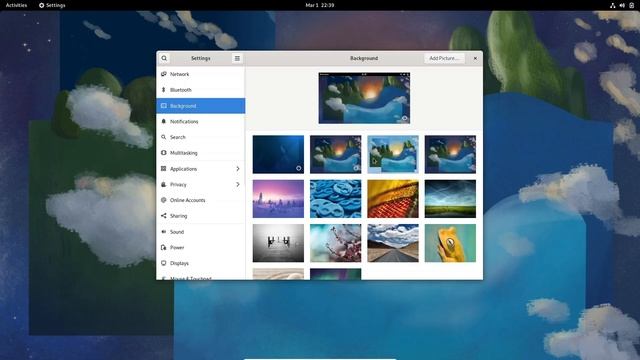Open the clock showing Mar 1 22:39
640x360 pixels.
pyautogui.click(x=320, y=5)
